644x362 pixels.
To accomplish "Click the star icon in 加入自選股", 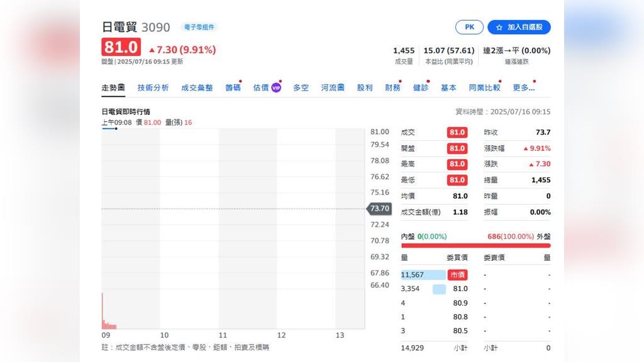I will point(499,28).
